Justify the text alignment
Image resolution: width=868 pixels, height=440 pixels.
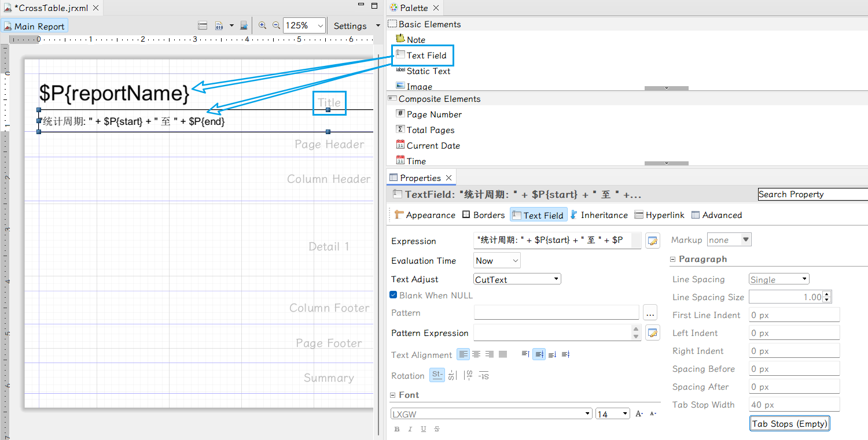click(x=503, y=354)
